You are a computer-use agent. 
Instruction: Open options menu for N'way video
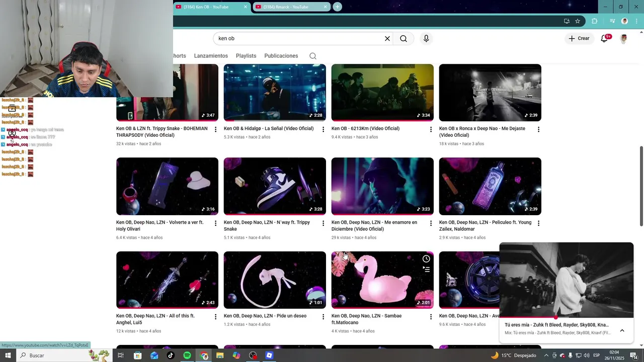[324, 223]
